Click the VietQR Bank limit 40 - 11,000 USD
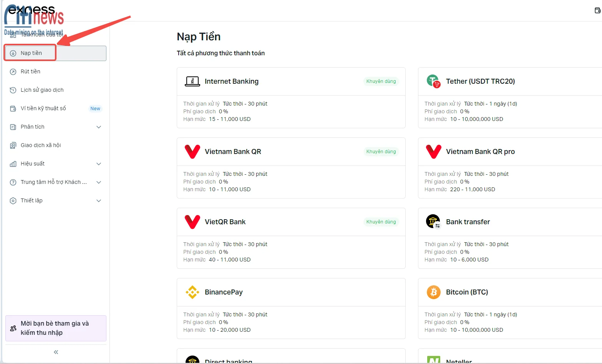This screenshot has height=364, width=602. click(x=230, y=260)
